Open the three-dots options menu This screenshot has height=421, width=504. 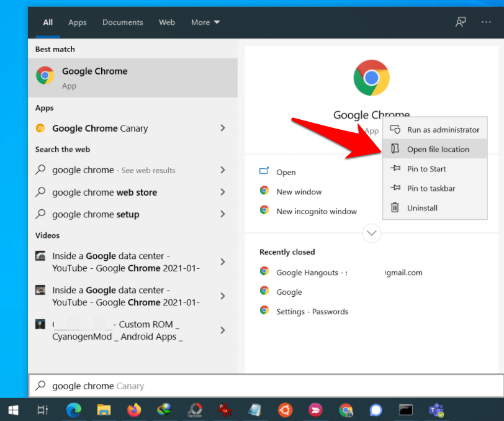point(486,22)
